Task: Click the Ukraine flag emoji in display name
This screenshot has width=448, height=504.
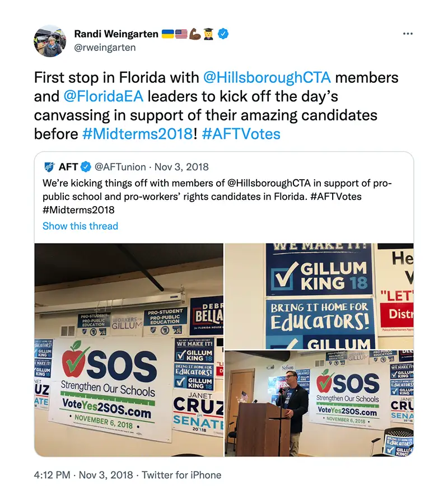Action: pos(167,34)
